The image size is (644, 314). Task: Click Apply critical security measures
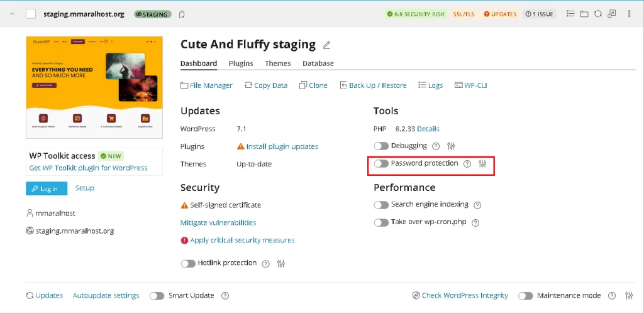pyautogui.click(x=242, y=241)
